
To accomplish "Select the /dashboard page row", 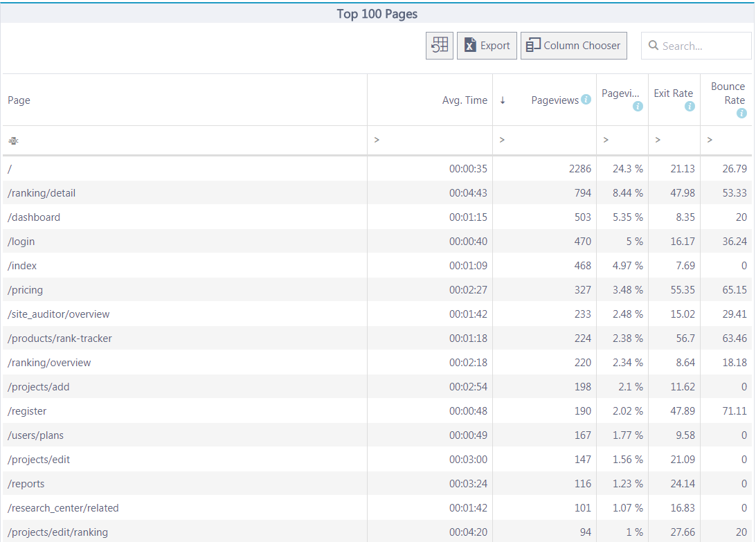I will pyautogui.click(x=377, y=217).
